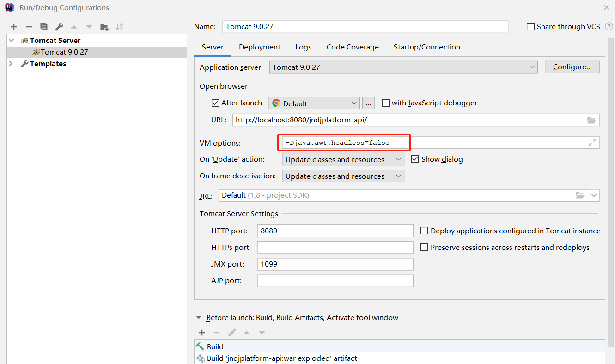This screenshot has height=364, width=615.
Task: Remove the selected configuration with minus icon
Action: click(x=29, y=27)
